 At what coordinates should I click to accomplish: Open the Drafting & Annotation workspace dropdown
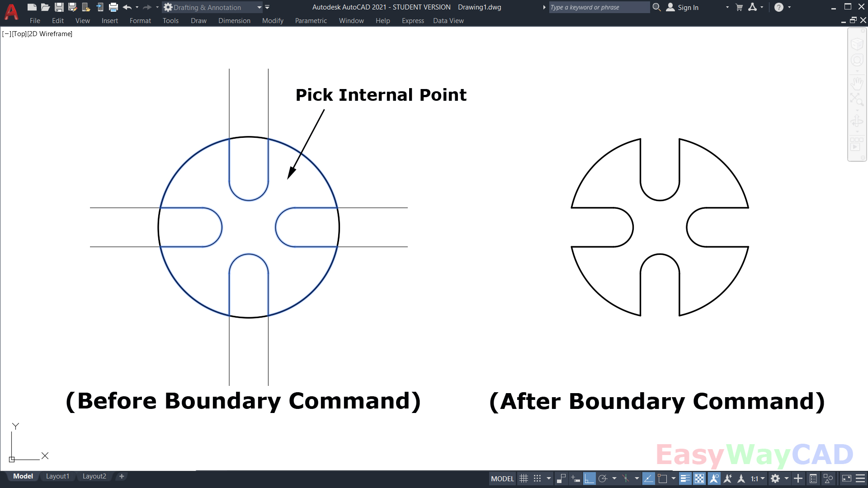[259, 7]
